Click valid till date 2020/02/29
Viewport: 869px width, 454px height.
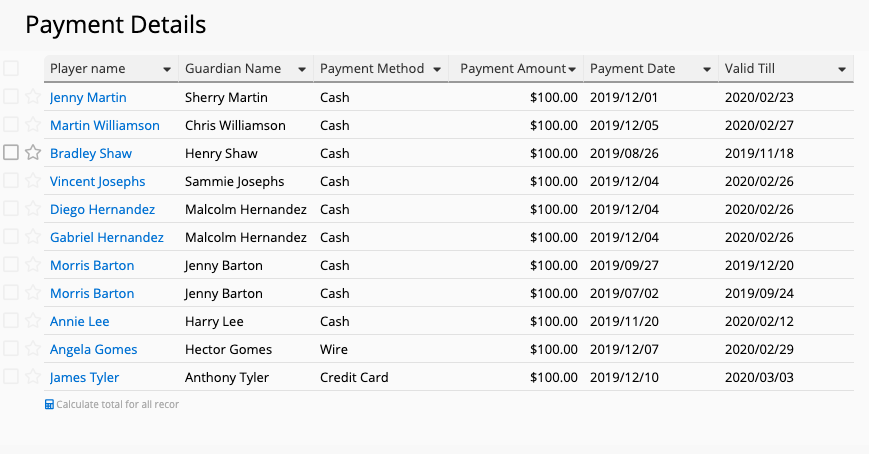pos(759,349)
